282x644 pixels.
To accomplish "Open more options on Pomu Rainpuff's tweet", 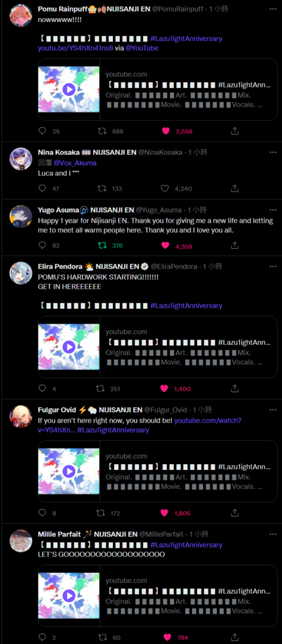I will point(273,8).
